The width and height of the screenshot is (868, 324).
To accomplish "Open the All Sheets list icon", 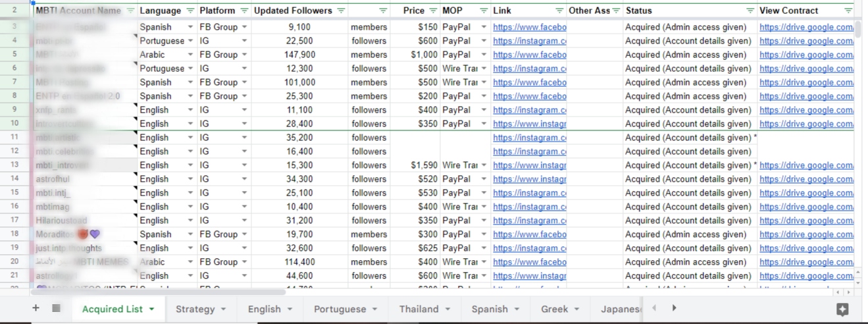I will (56, 308).
